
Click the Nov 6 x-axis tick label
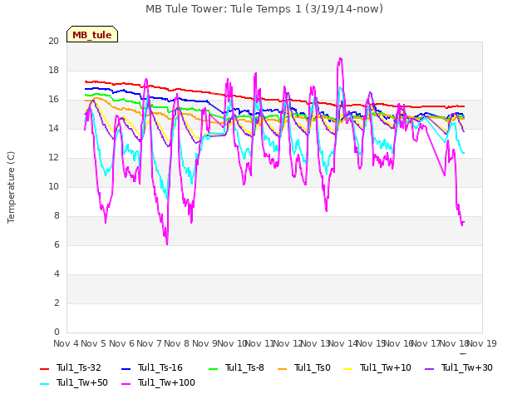(122, 343)
